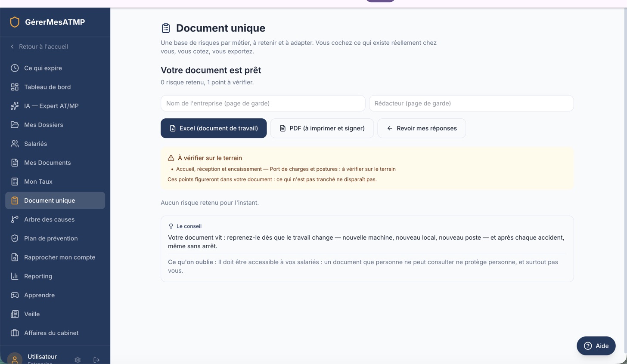This screenshot has height=364, width=627.
Task: Log out using the exit icon
Action: click(x=96, y=360)
